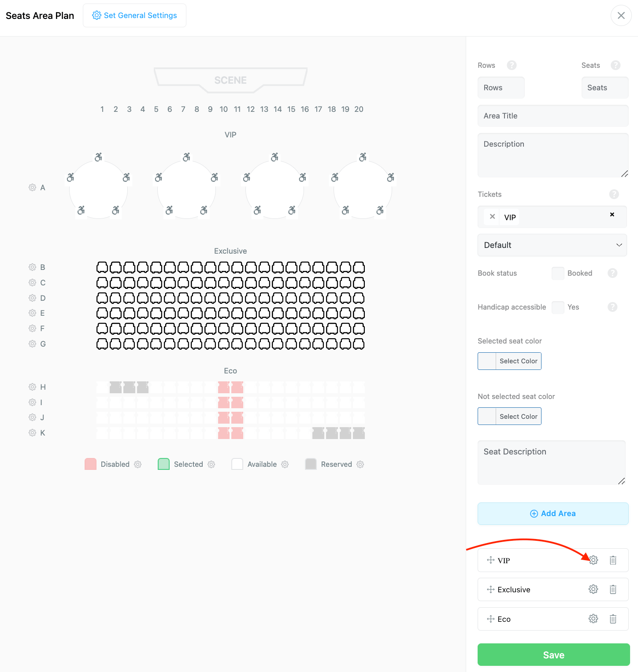Open settings gear for the Eco area

(593, 619)
